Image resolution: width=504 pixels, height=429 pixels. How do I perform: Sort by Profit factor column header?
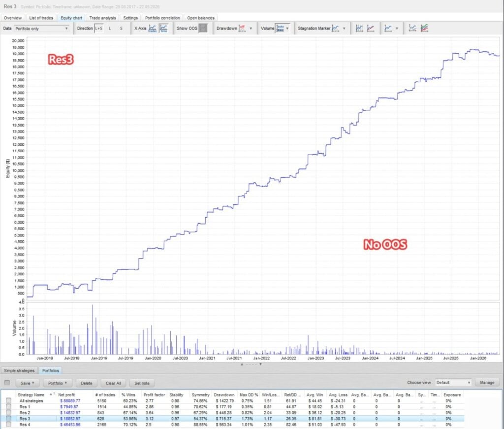pos(154,395)
